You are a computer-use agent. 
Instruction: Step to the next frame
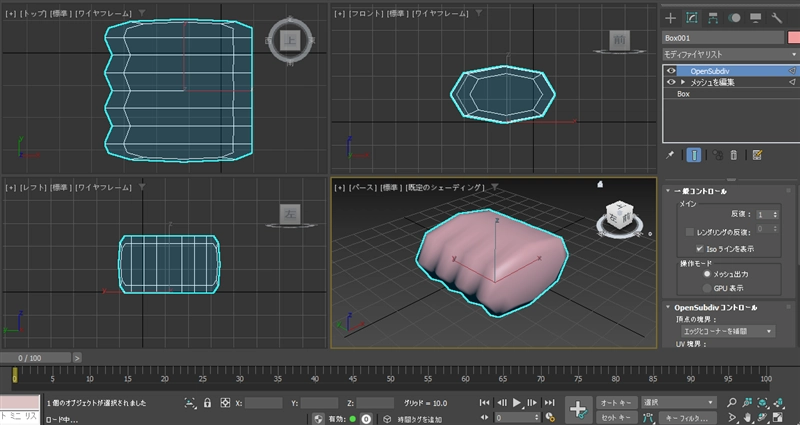point(533,403)
